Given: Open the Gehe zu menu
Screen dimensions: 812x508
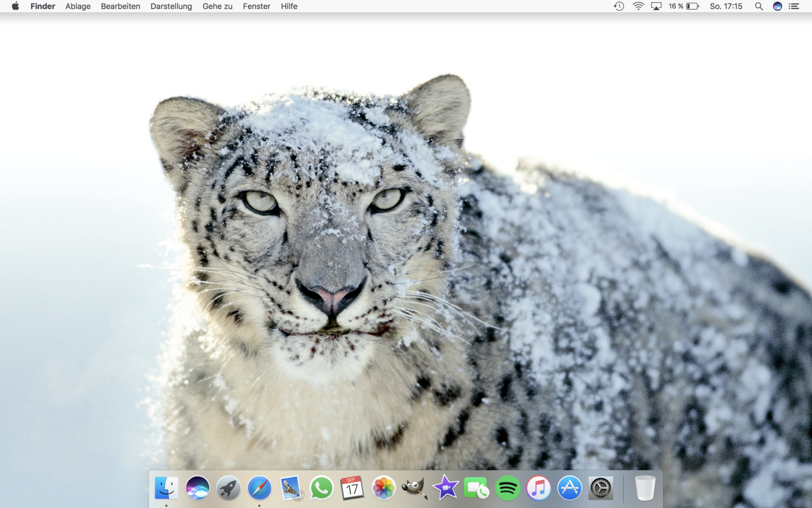Looking at the screenshot, I should pos(217,6).
